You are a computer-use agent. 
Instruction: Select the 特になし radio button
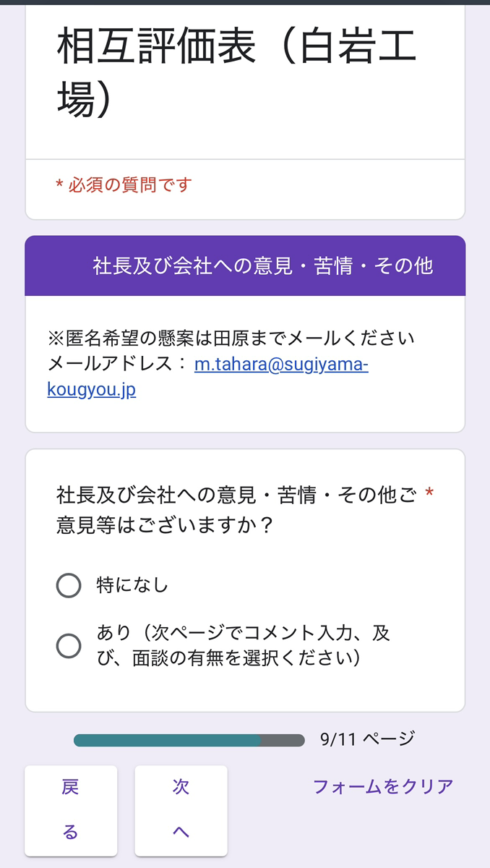coord(69,585)
